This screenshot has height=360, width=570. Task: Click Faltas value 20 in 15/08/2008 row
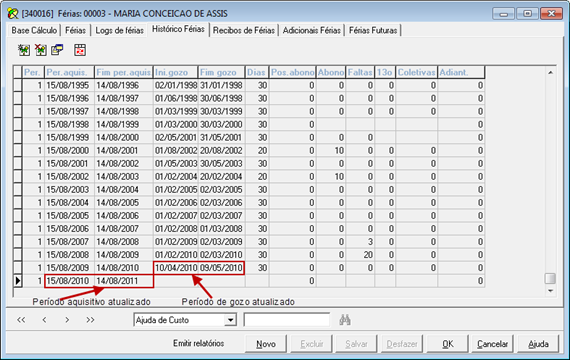pyautogui.click(x=360, y=255)
